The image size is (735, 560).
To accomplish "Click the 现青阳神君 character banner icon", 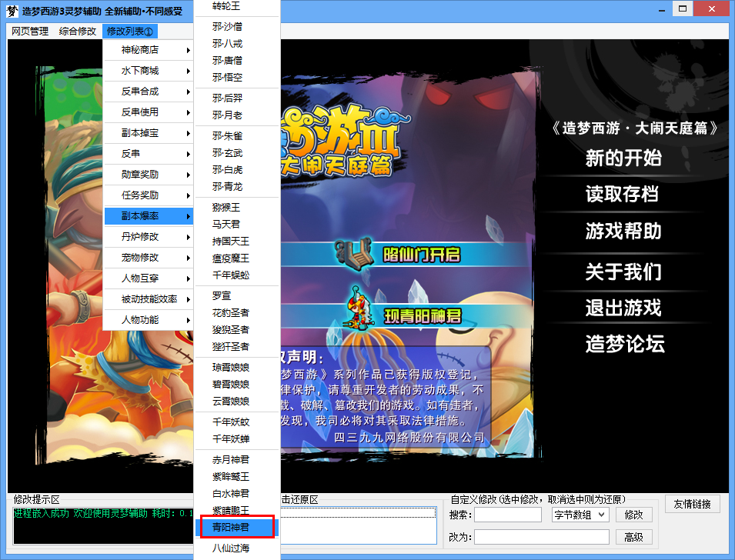I will 359,308.
